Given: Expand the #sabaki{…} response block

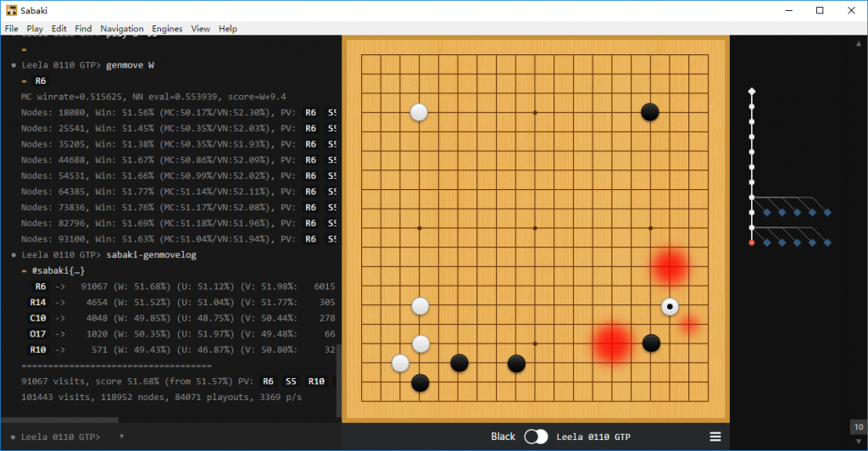Looking at the screenshot, I should point(58,270).
